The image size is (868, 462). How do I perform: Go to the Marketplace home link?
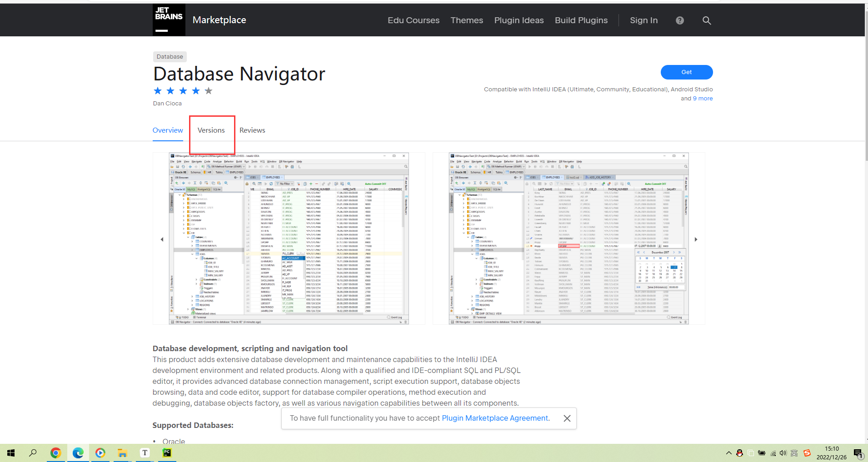click(x=219, y=20)
